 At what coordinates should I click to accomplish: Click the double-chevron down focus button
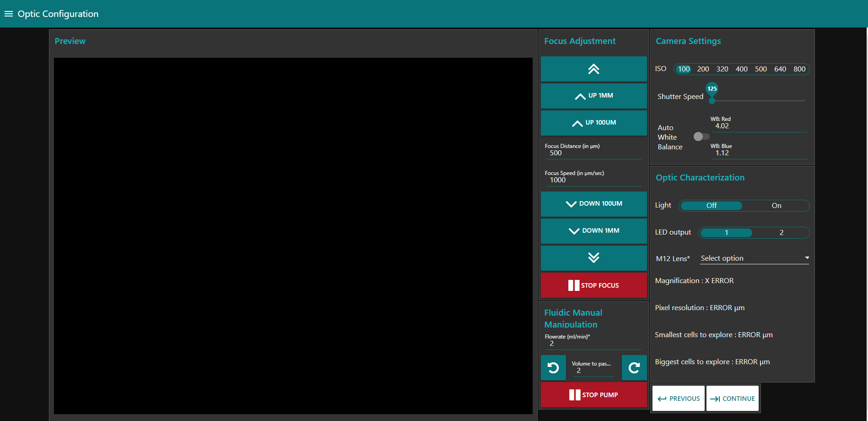[x=593, y=258]
